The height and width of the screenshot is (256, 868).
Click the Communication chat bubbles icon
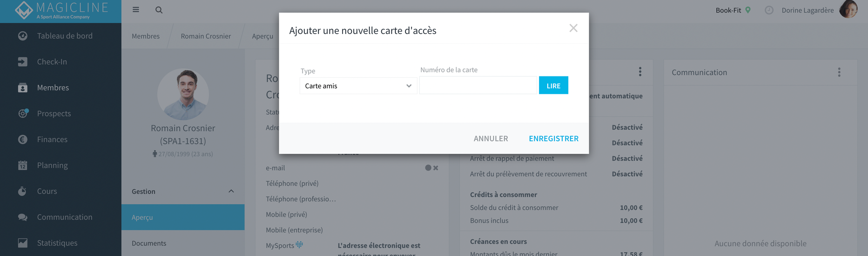22,217
